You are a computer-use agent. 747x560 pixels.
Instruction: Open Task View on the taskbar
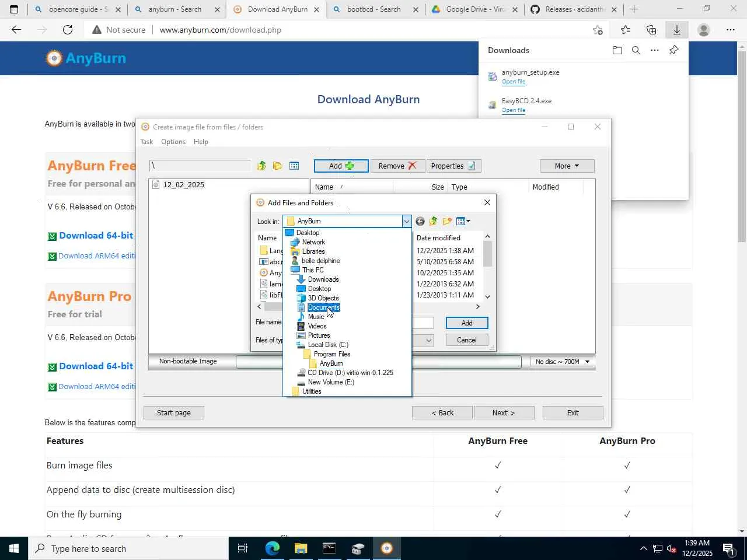(x=243, y=548)
